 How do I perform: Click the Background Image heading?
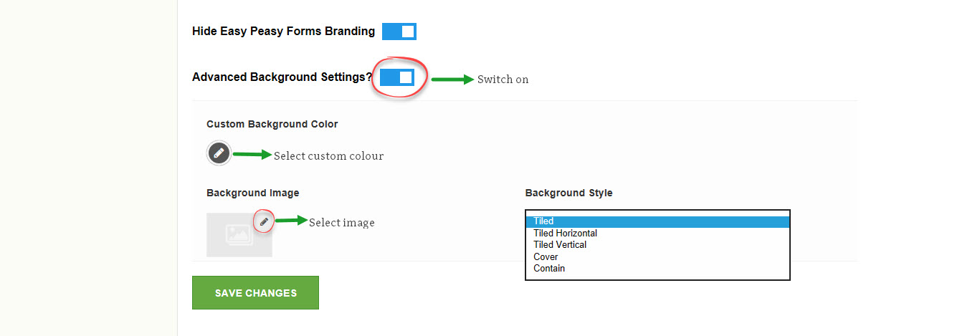pos(252,193)
